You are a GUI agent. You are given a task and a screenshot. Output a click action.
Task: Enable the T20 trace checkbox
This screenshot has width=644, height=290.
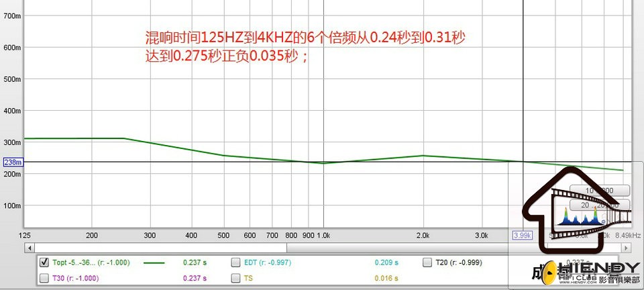427,262
